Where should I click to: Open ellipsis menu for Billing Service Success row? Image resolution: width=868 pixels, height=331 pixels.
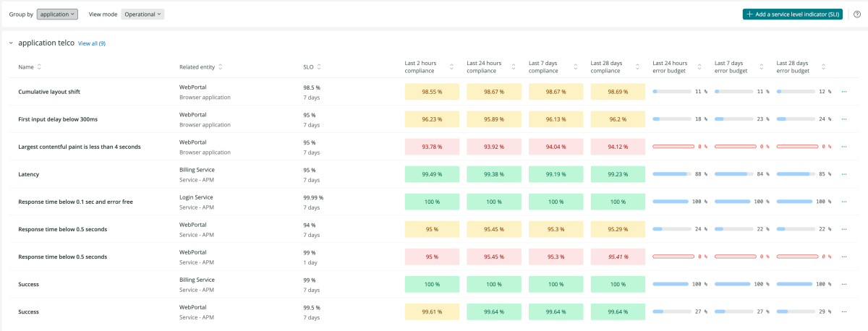click(844, 285)
